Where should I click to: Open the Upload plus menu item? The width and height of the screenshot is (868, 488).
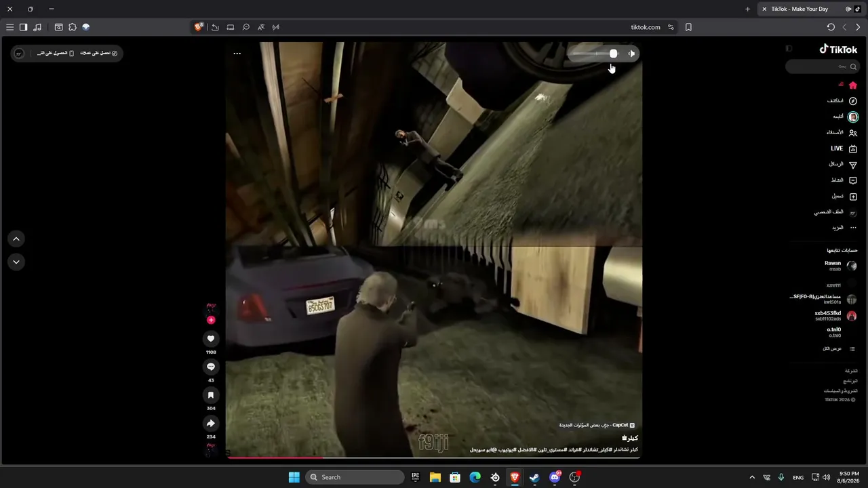point(845,197)
